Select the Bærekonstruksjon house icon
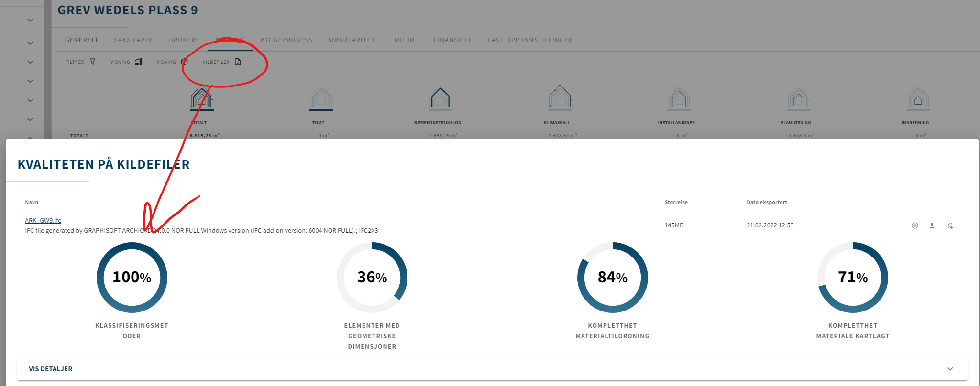The width and height of the screenshot is (980, 386). pos(440,98)
